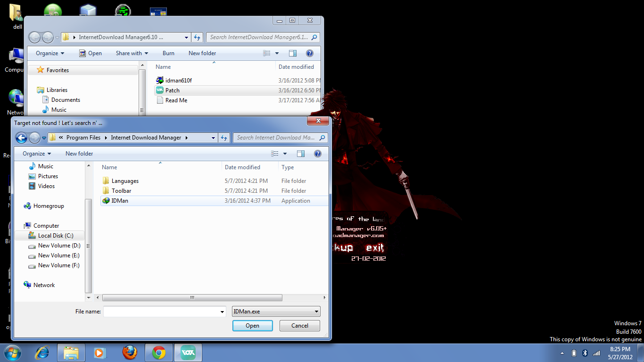
Task: Click the Cancel button in dialog
Action: (300, 326)
